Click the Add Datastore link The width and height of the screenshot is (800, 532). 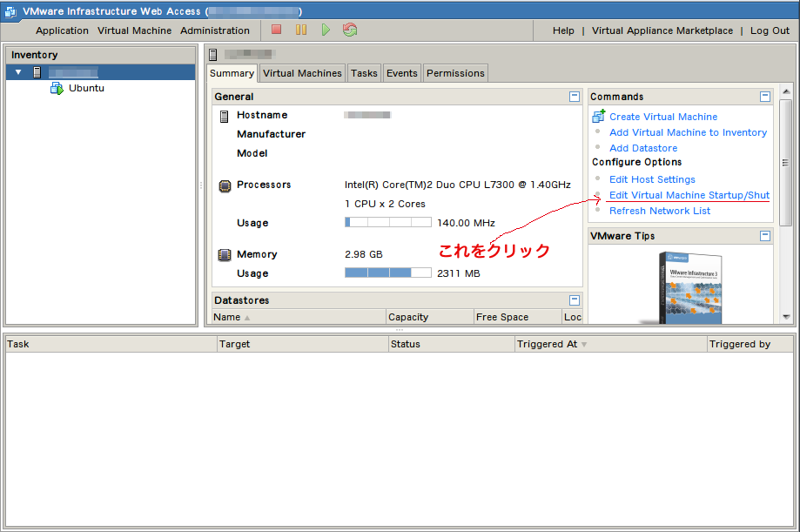point(643,148)
